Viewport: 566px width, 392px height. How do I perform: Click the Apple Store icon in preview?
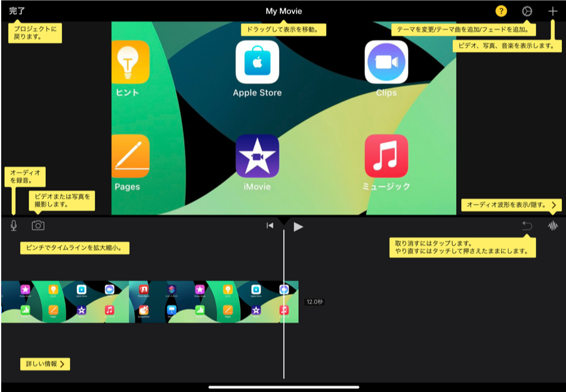[x=258, y=62]
